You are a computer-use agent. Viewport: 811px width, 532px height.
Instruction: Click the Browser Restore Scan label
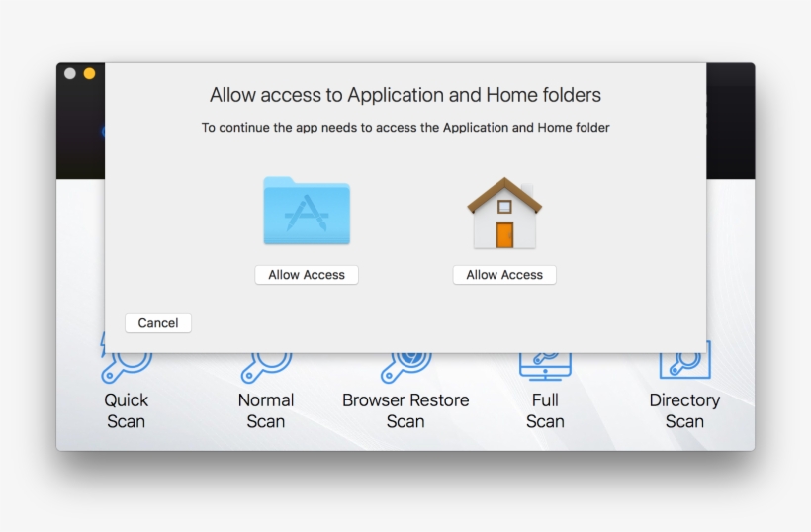pyautogui.click(x=405, y=410)
